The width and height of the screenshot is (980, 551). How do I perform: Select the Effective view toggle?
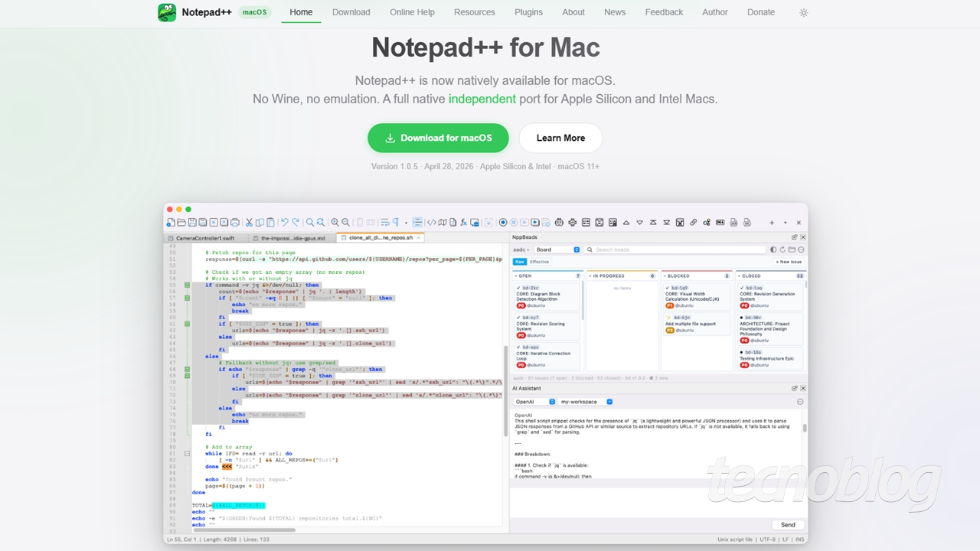[539, 262]
